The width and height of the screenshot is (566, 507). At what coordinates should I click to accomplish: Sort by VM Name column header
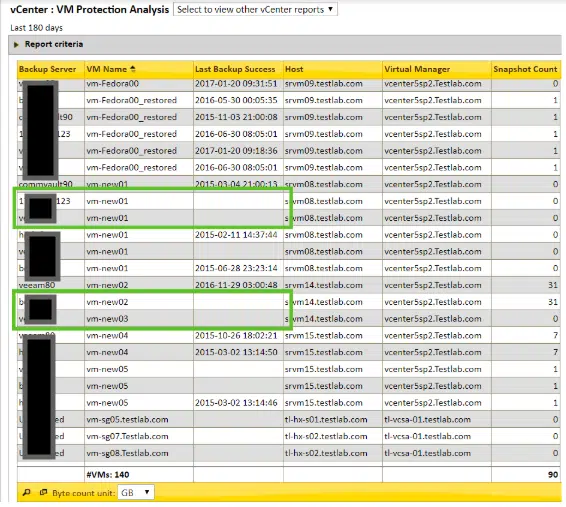coord(106,69)
